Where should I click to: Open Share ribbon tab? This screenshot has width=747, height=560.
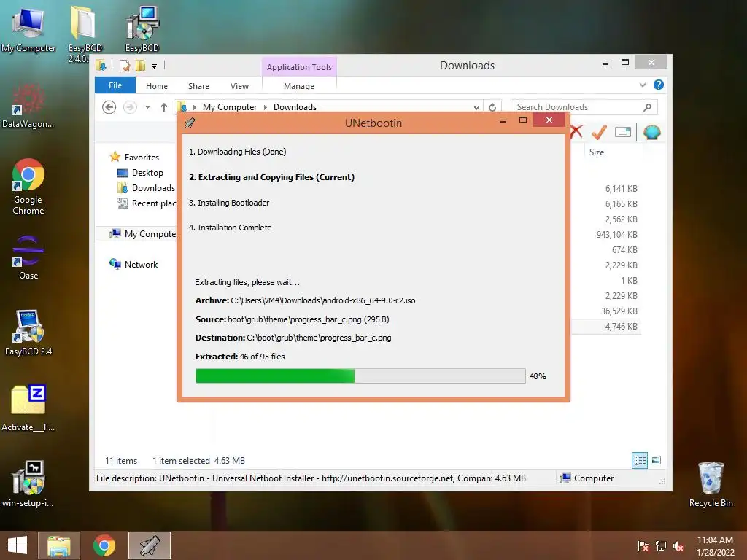coord(198,86)
